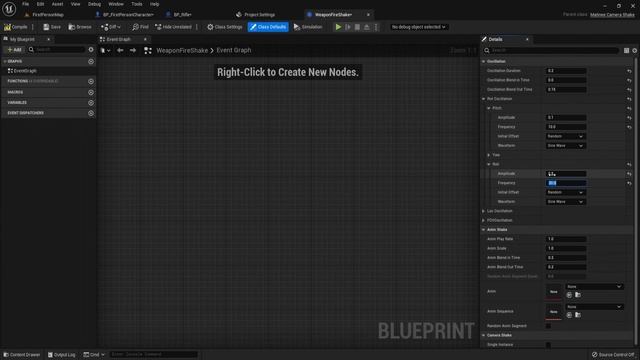The height and width of the screenshot is (360, 640).
Task: Compile the blueprint
Action: (x=16, y=27)
